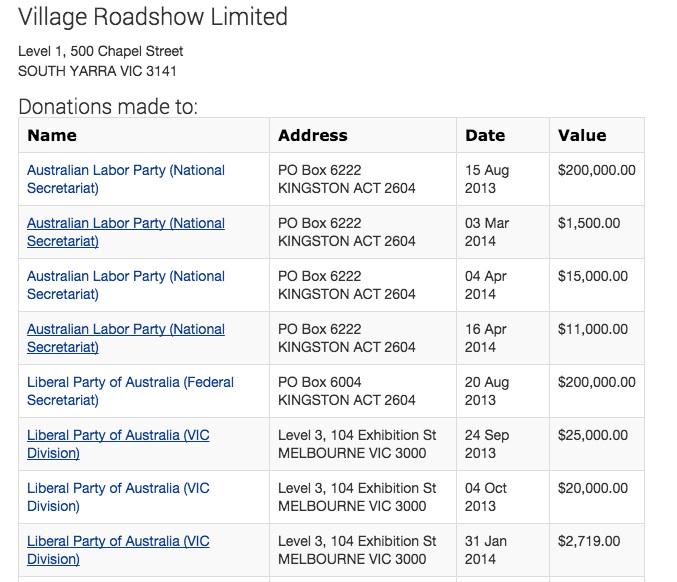This screenshot has height=582, width=677.
Task: Open Liberal Party VIC Division link dated 31 Jan 2014
Action: point(118,550)
